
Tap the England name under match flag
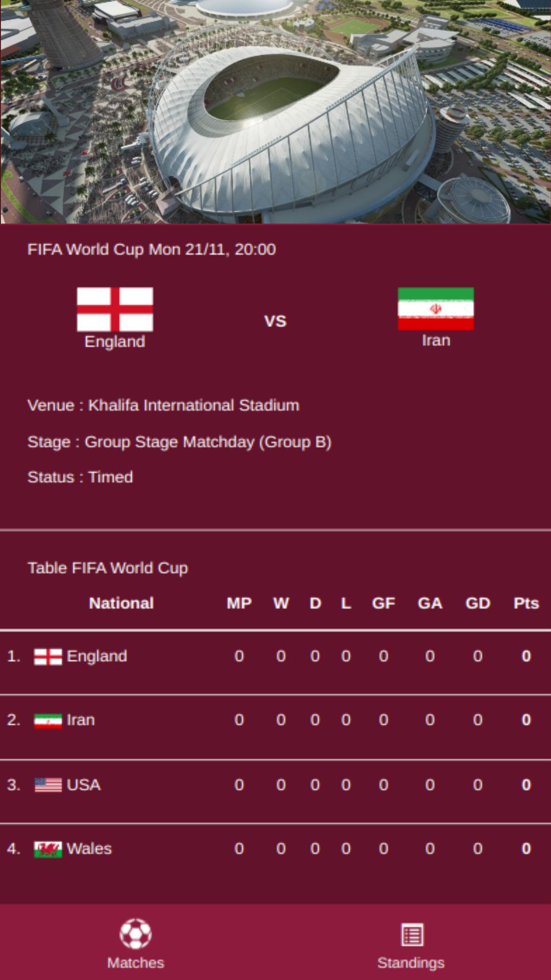click(115, 341)
